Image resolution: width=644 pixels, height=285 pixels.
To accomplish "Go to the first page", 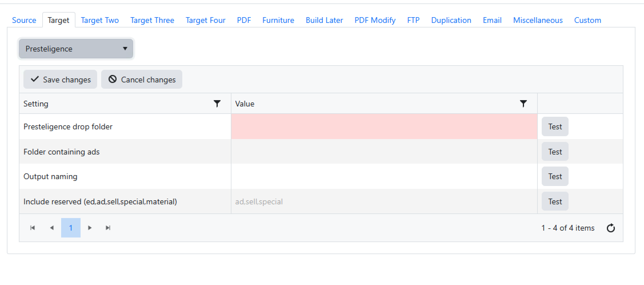I will [33, 228].
